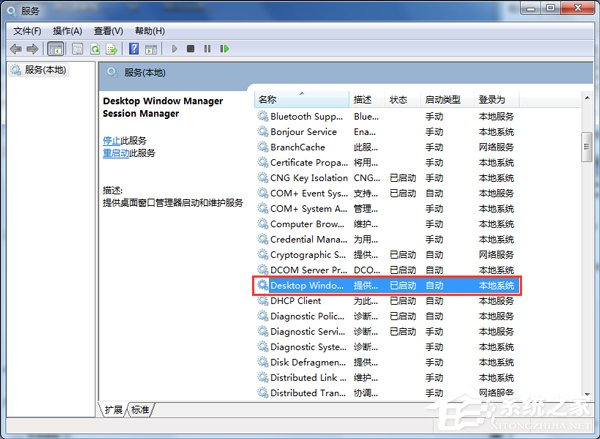Click the show/hide action pane icon
This screenshot has height=439, width=600.
tap(151, 49)
